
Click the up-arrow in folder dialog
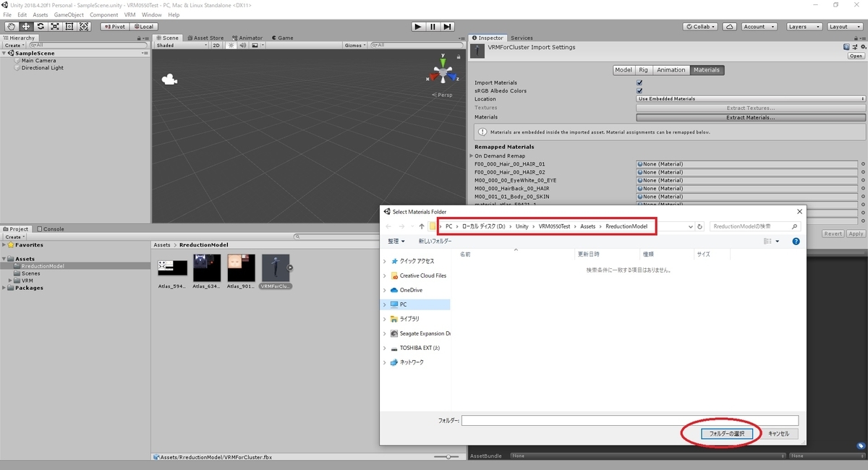tap(422, 226)
